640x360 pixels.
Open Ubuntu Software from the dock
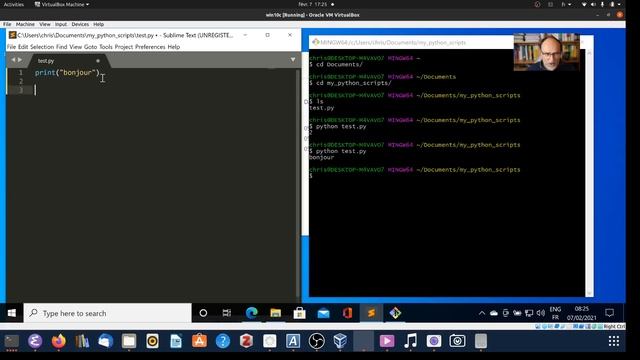click(200, 341)
